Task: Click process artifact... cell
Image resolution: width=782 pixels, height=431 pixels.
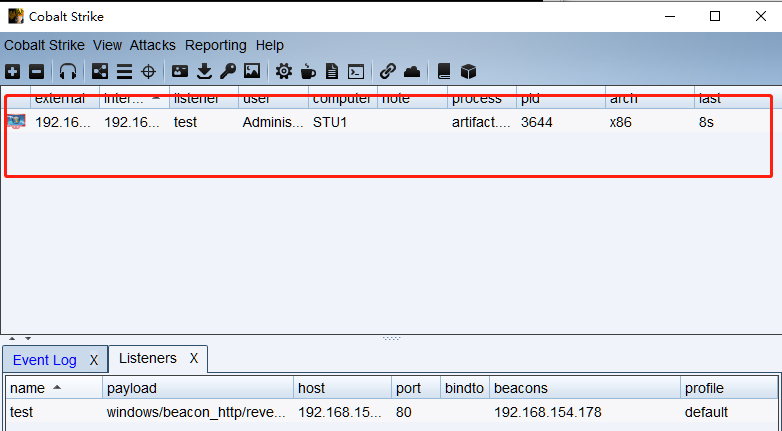Action: click(x=482, y=122)
